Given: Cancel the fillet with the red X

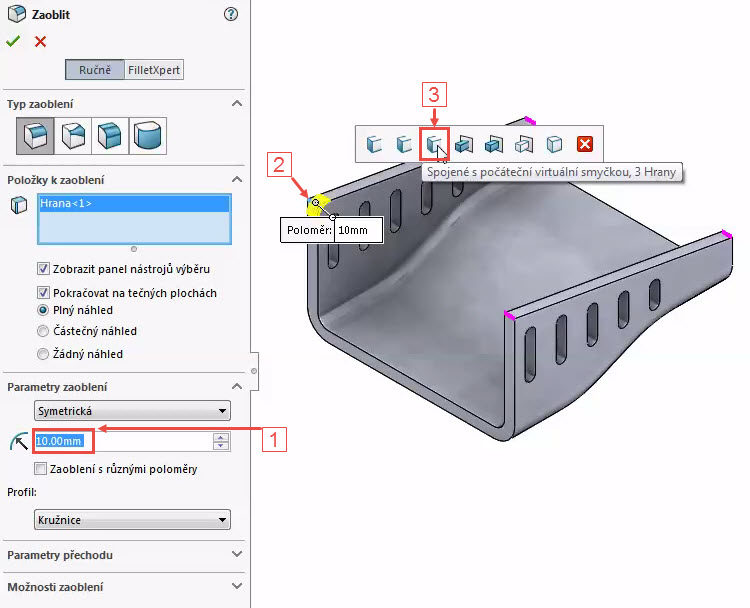Looking at the screenshot, I should tap(41, 42).
